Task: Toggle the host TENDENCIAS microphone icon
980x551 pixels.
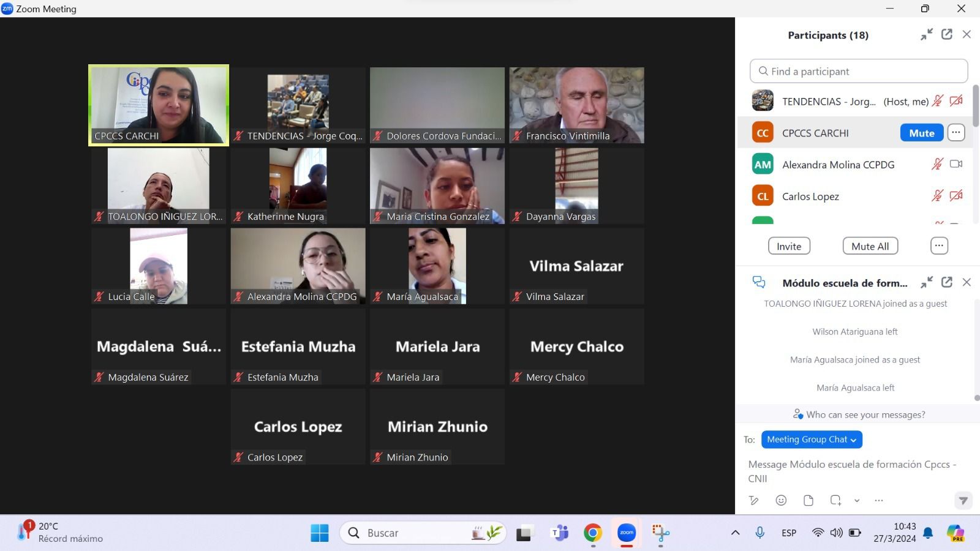Action: point(937,101)
